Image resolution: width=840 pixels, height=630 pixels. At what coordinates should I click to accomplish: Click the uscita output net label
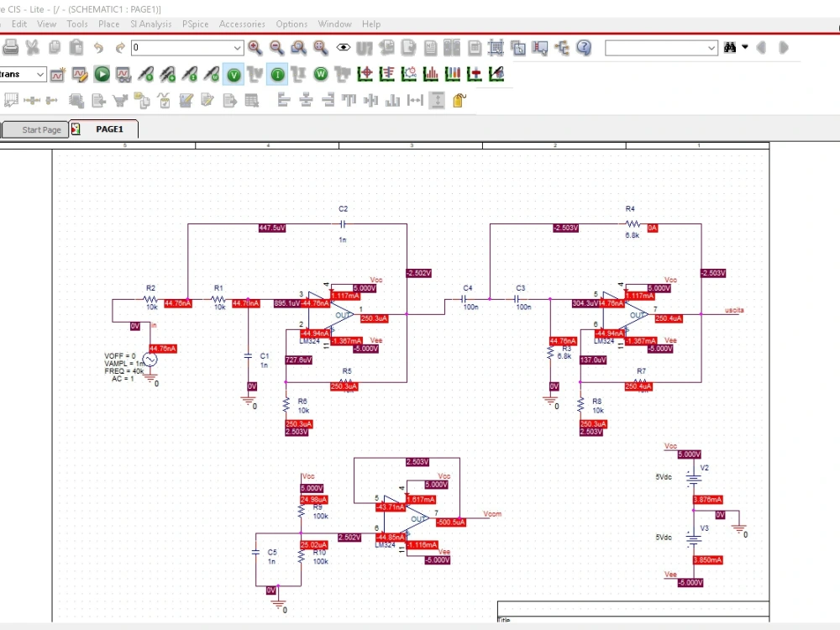pos(734,310)
